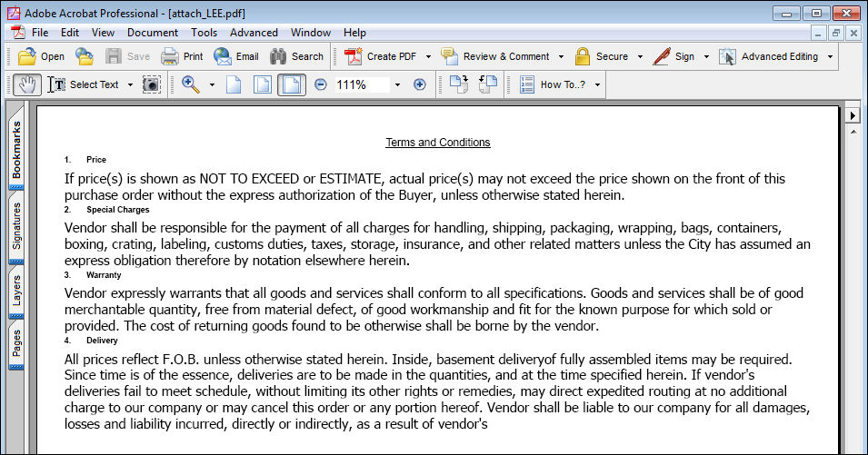This screenshot has height=455, width=868.
Task: Expand the Review & Comment dropdown arrow
Action: (561, 57)
